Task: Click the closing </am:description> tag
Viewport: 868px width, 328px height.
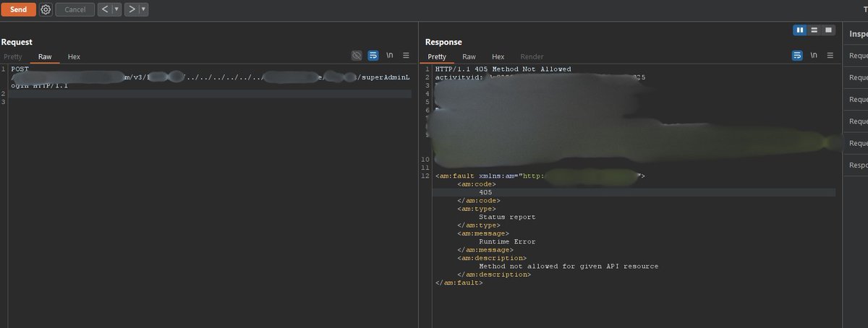Action: pyautogui.click(x=494, y=275)
